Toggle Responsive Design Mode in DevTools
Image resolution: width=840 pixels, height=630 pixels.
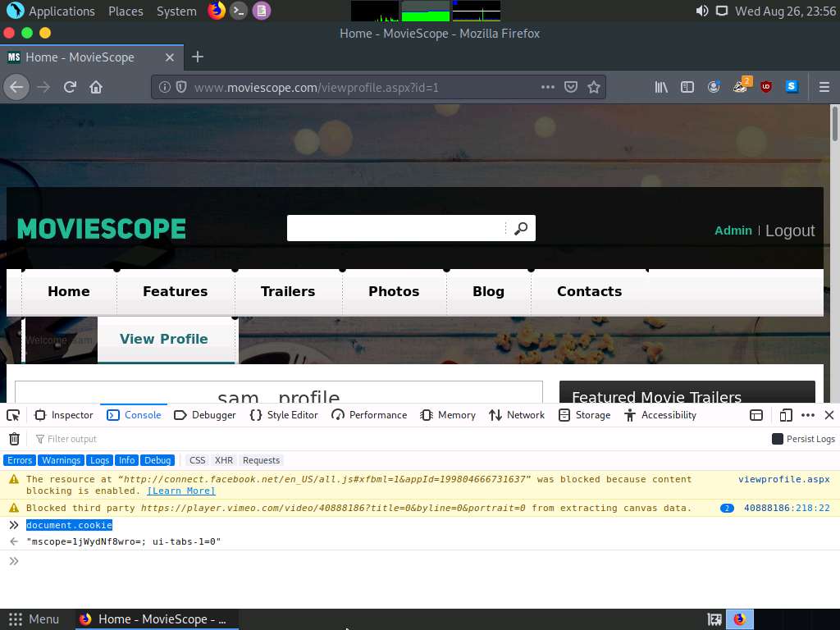[x=786, y=415]
